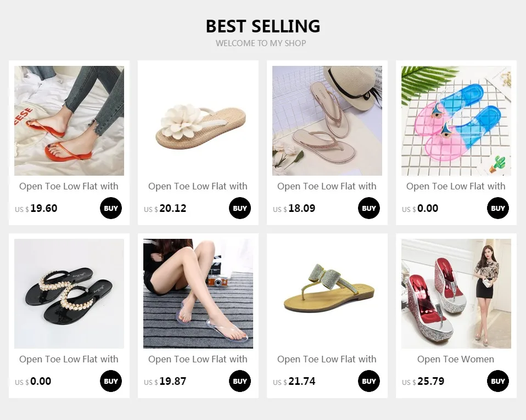Click BUY button for the $18.09 beige flip-flops
The height and width of the screenshot is (420, 526).
(x=368, y=208)
